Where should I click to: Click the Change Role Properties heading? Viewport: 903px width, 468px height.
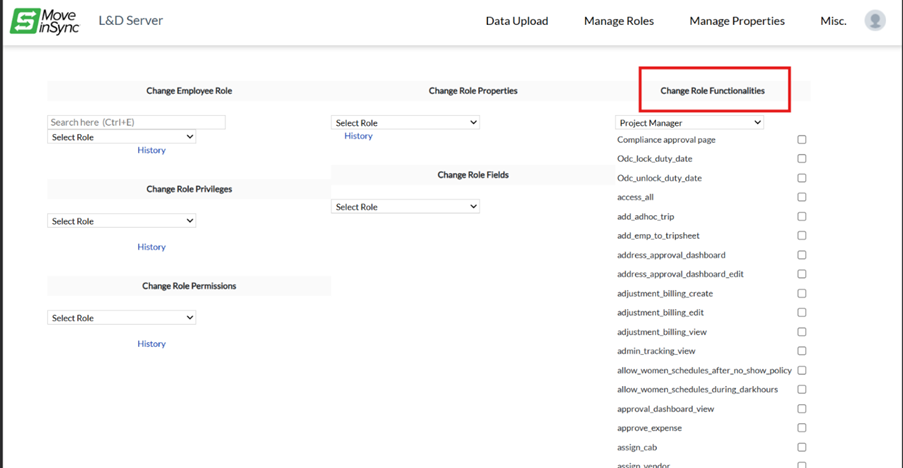pyautogui.click(x=473, y=90)
